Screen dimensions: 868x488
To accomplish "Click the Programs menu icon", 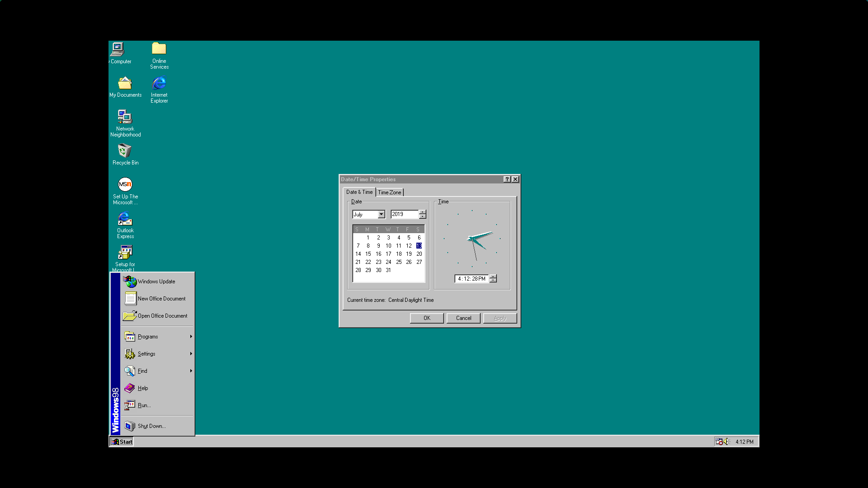I will (x=130, y=337).
